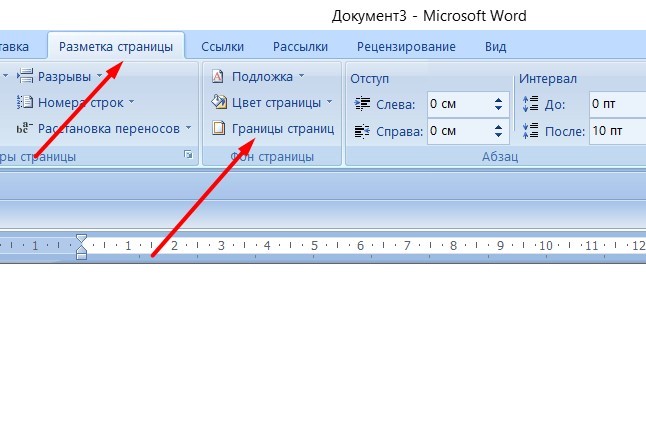This screenshot has height=430, width=646.
Task: Click the Разрывы (Breaks) icon
Action: (x=26, y=76)
